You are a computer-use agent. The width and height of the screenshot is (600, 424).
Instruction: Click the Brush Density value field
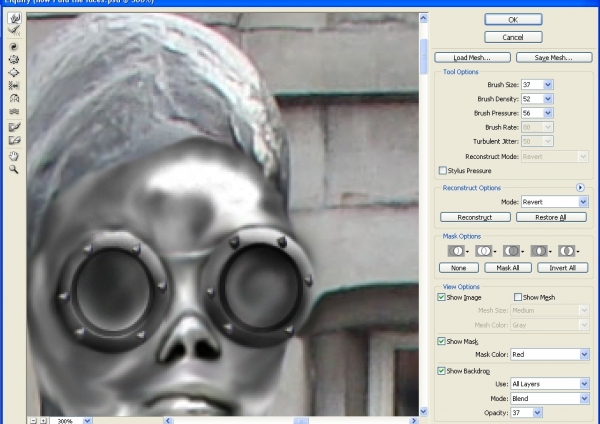pos(532,99)
